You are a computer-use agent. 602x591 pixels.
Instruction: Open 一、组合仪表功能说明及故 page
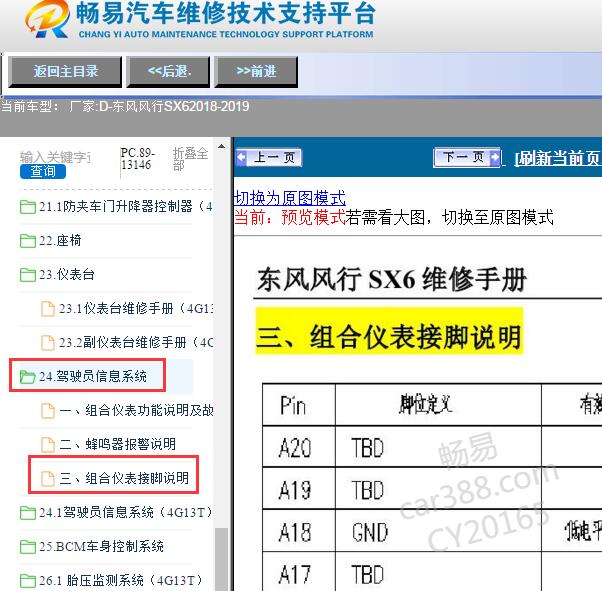click(x=136, y=410)
